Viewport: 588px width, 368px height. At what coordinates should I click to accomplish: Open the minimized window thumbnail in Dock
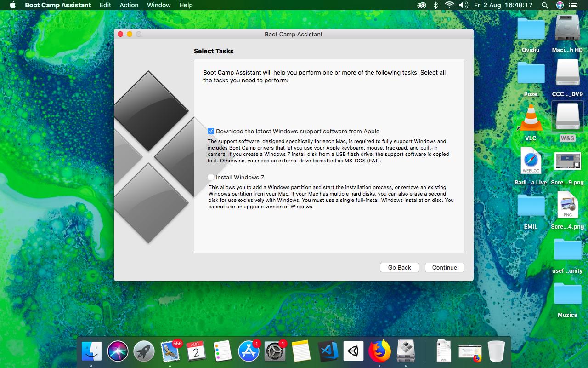tap(470, 353)
